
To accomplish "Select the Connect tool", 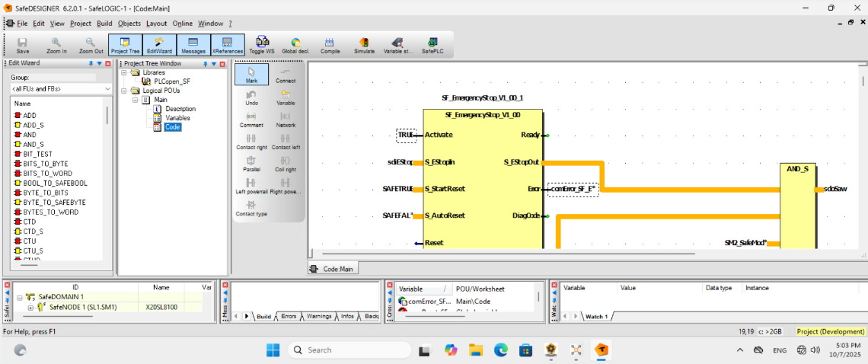I will coord(286,75).
